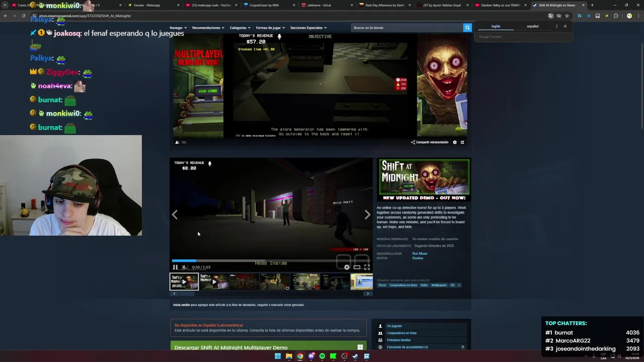Open Spotify from taskbar
This screenshot has width=644, height=362.
coord(322,356)
